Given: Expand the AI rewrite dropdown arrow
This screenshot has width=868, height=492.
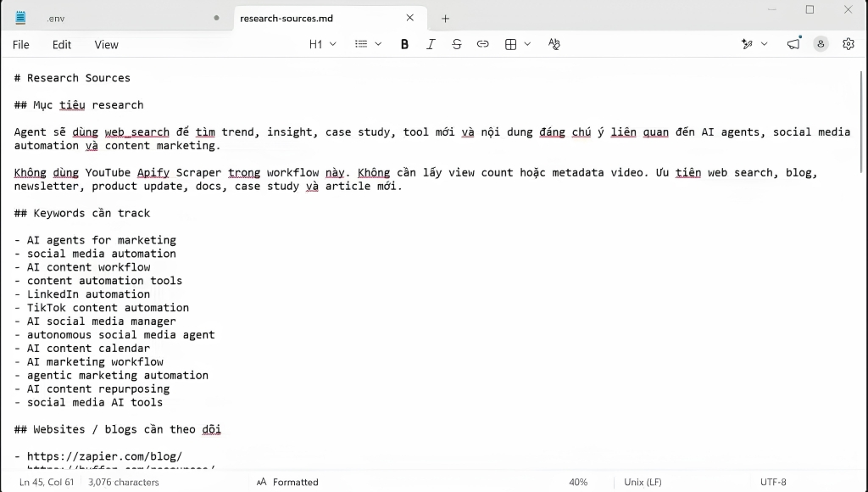Looking at the screenshot, I should pos(764,44).
